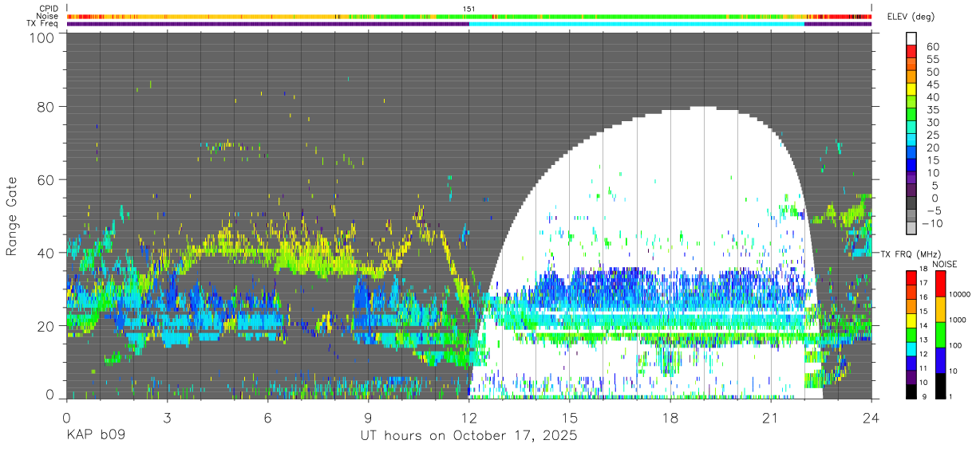The height and width of the screenshot is (452, 980).
Task: Click the 15 hour label on UT axis
Action: pyautogui.click(x=570, y=418)
